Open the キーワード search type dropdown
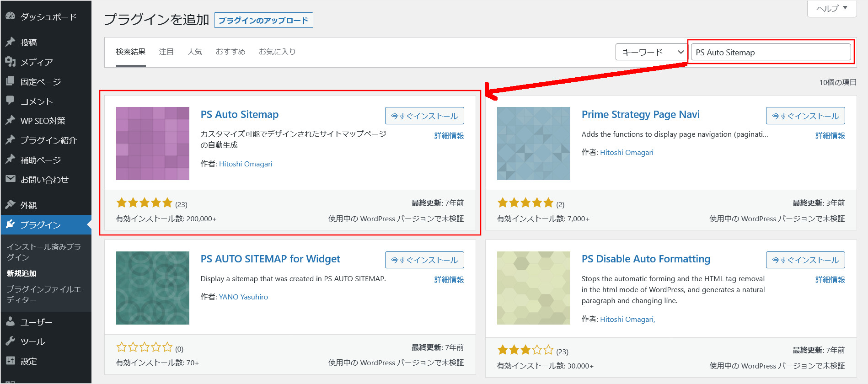The image size is (868, 384). (x=652, y=52)
